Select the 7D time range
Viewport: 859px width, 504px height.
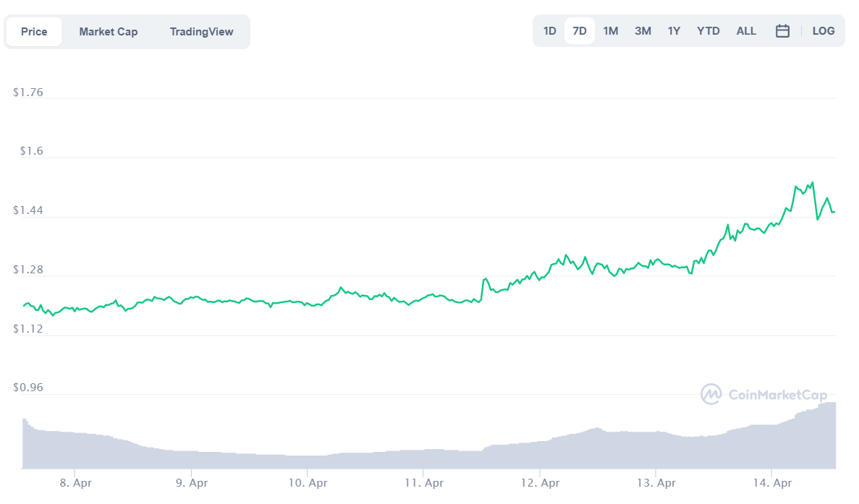pos(580,31)
